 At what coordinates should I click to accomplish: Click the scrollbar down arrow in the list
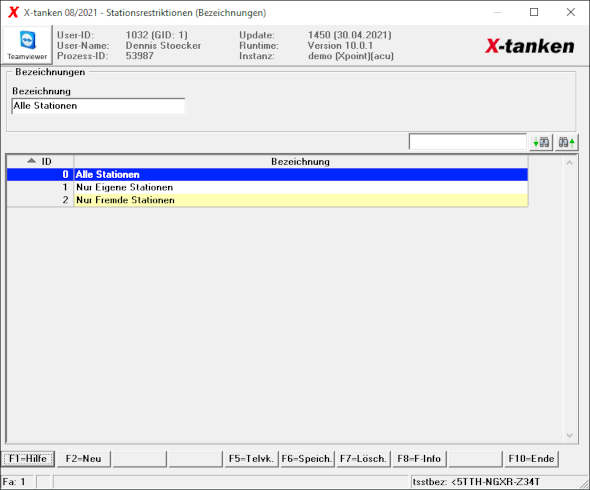pos(570,435)
